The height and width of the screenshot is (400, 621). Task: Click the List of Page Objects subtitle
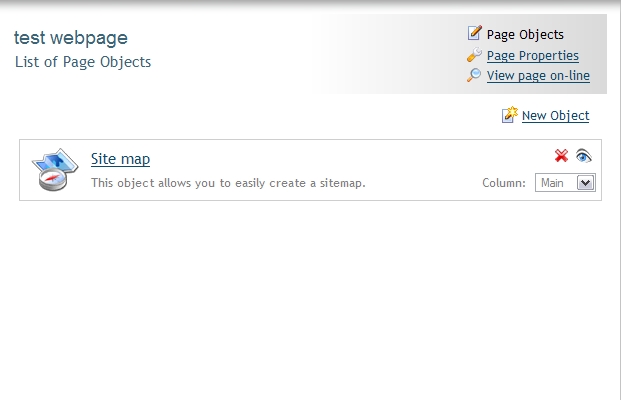pyautogui.click(x=83, y=62)
